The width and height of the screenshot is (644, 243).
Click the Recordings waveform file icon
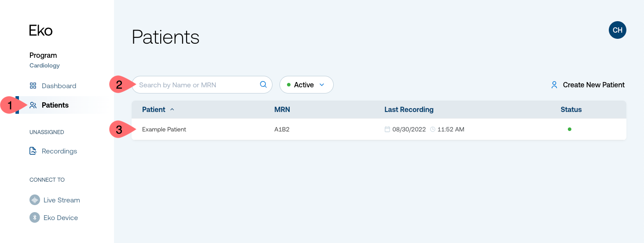[x=33, y=151]
